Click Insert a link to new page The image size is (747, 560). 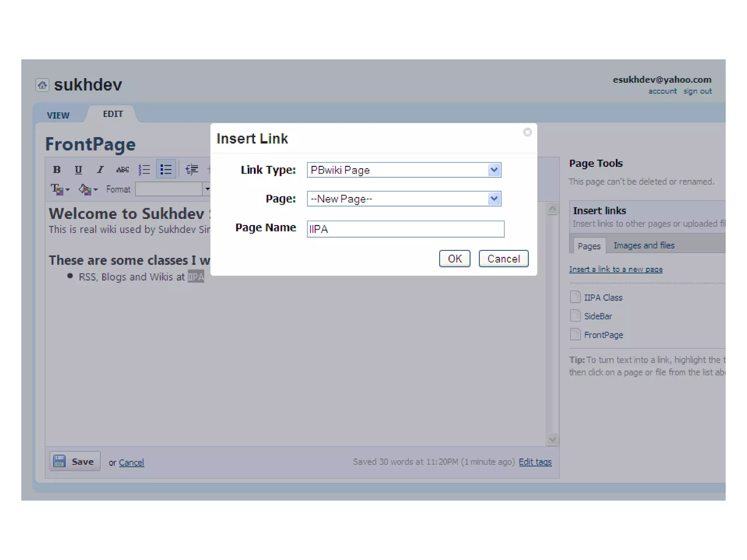[x=616, y=269]
